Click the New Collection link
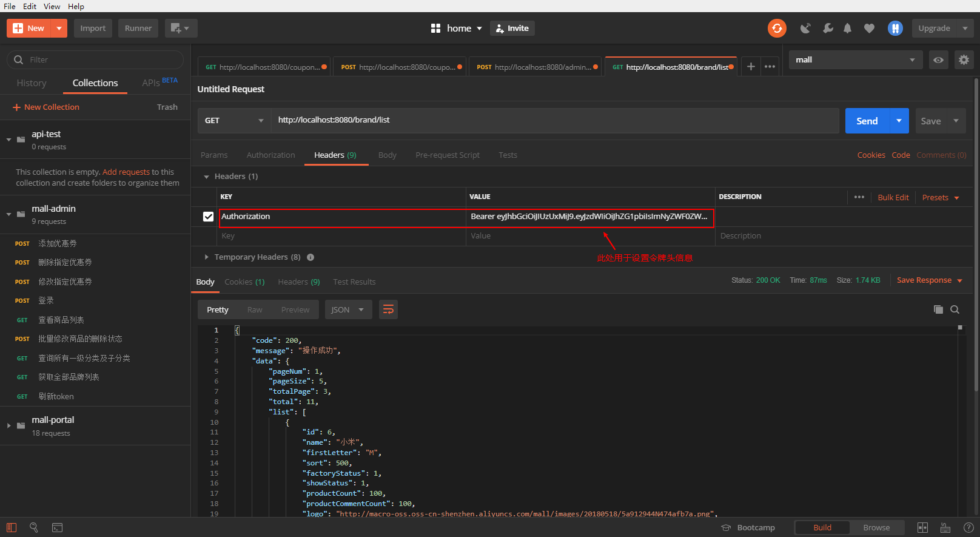The height and width of the screenshot is (537, 980). (x=52, y=107)
